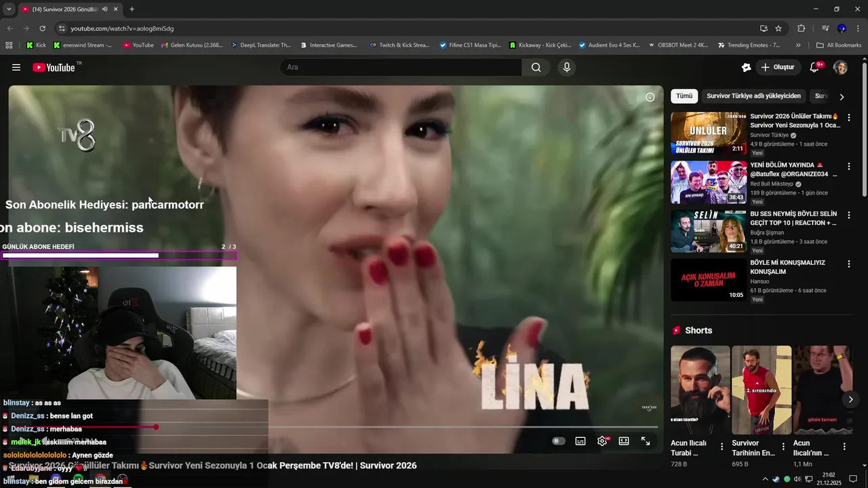Open the more menu for BU SES NEYMİŞ BÖYLE
The image size is (868, 488).
(x=848, y=215)
